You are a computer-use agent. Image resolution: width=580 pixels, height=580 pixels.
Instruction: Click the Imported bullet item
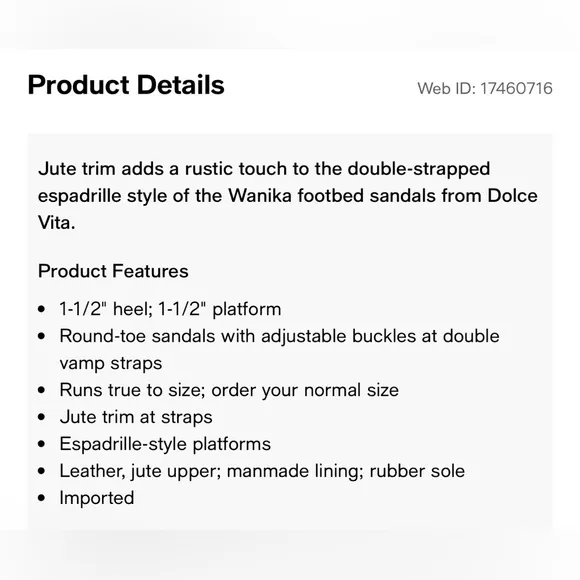click(97, 498)
